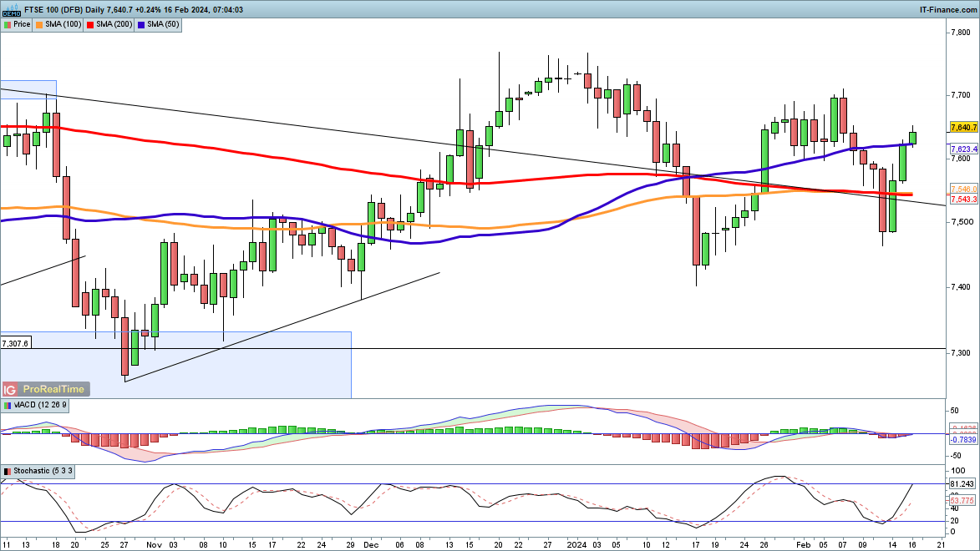Click the 7,700 price axis label
Image resolution: width=980 pixels, height=551 pixels.
[x=960, y=95]
